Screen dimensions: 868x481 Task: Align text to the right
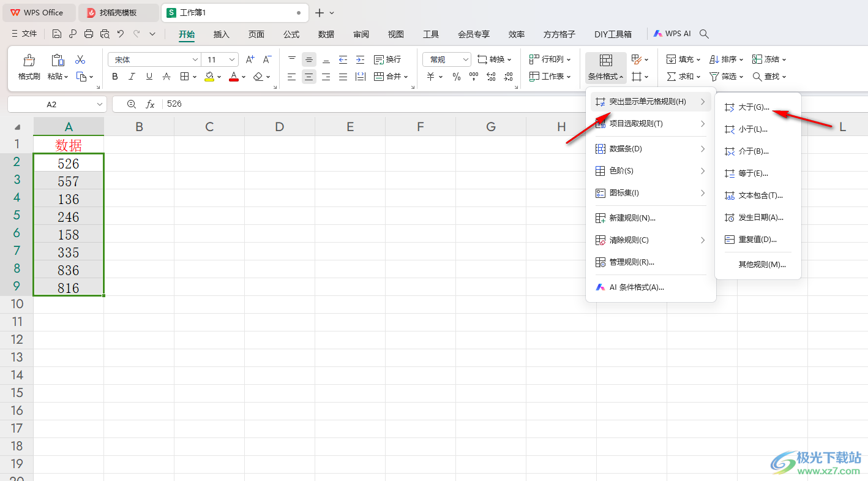pos(326,77)
